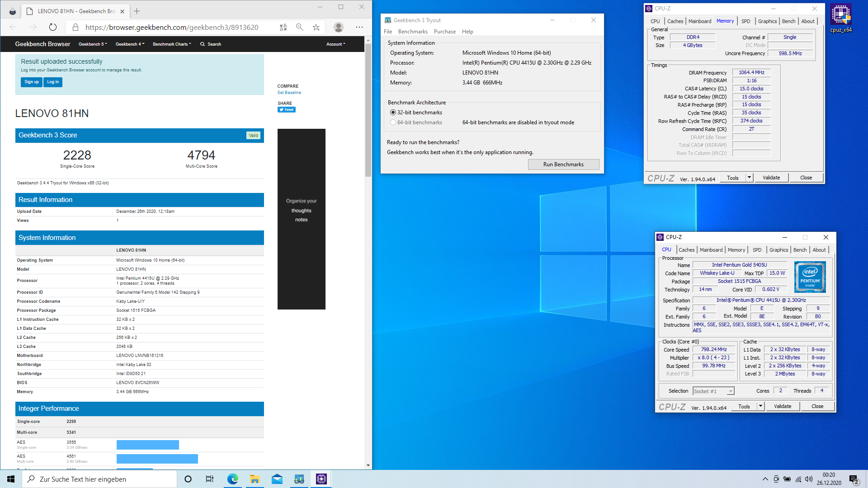Click Search in Geekbench navbar

click(x=211, y=44)
